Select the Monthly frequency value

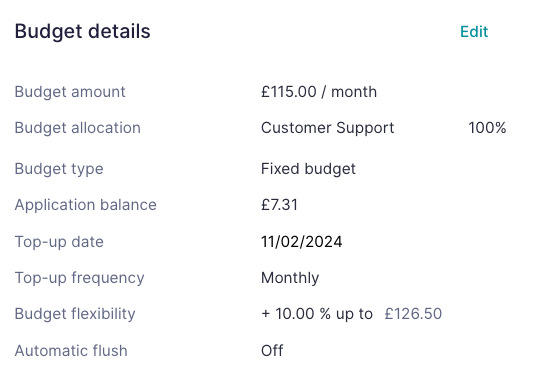(x=290, y=278)
